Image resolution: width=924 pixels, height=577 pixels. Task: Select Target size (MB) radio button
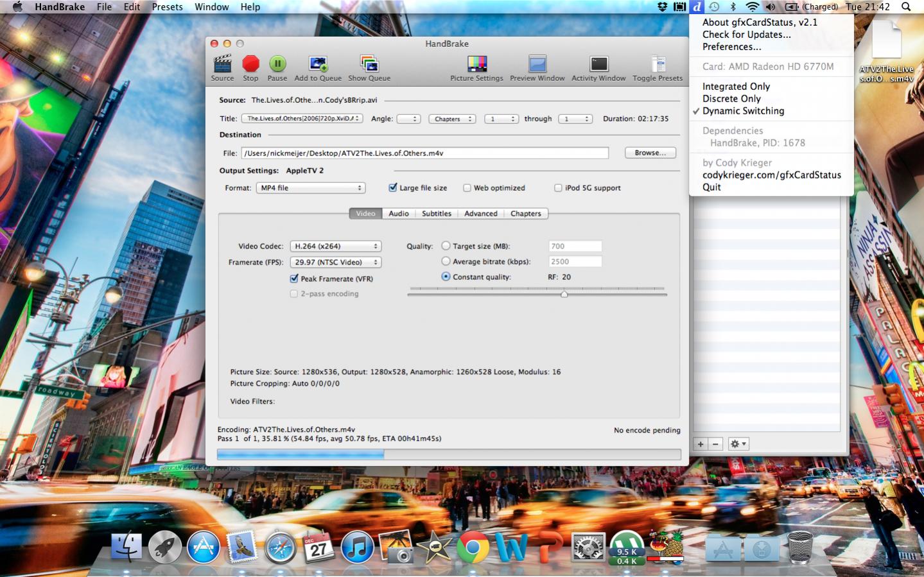coord(446,246)
